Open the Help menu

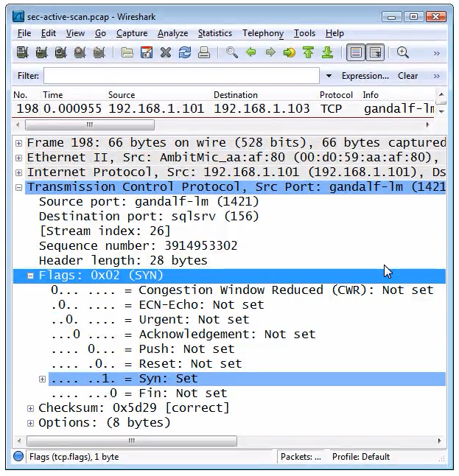(334, 32)
